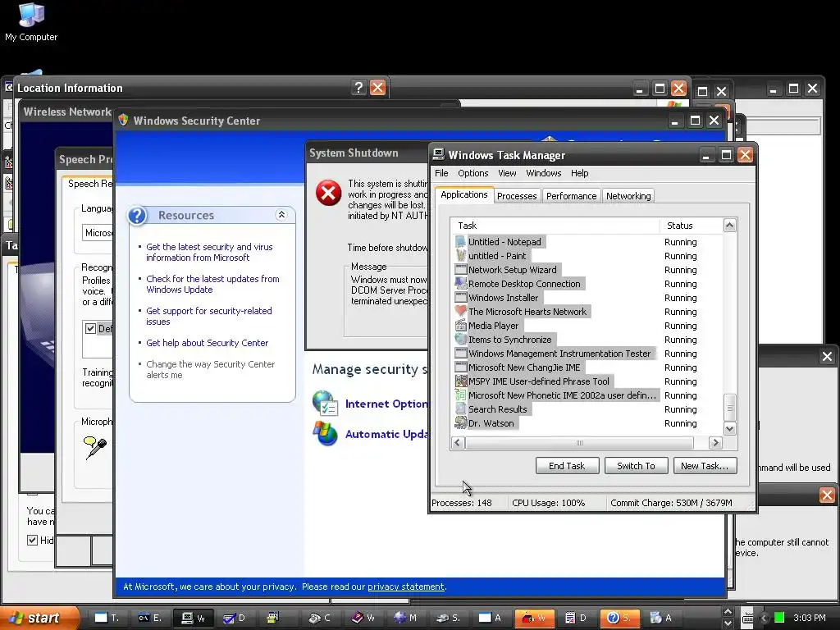Switch to the Processes tab

click(x=517, y=196)
